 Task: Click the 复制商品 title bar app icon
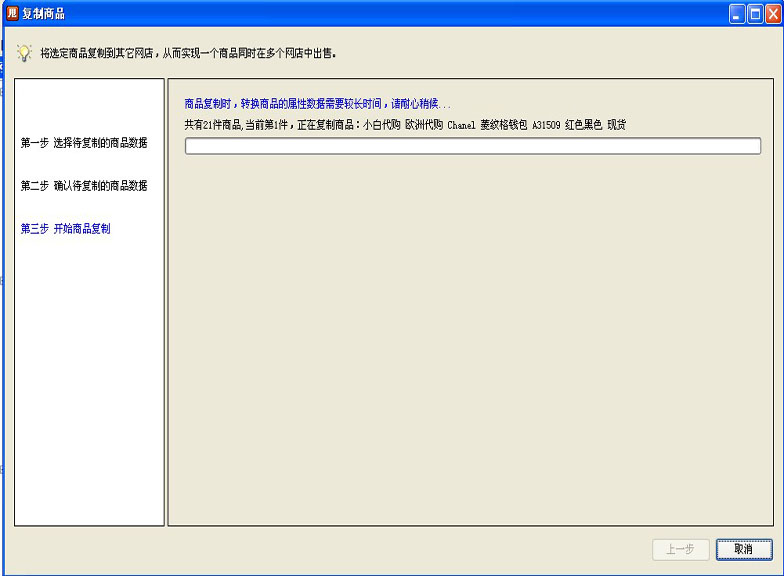[x=12, y=13]
